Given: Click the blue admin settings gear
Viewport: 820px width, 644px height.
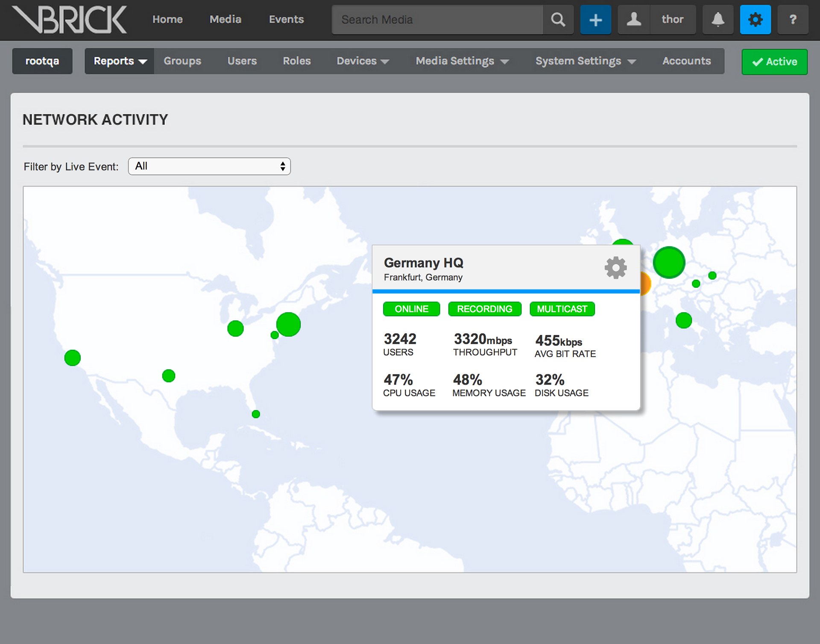Looking at the screenshot, I should click(755, 20).
